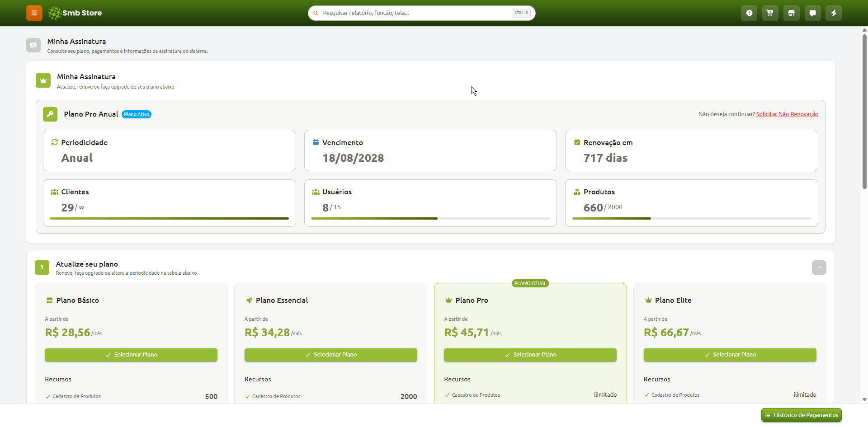Screen dimensions: 868x427
Task: Select Plano Elite with Selecionar Plano
Action: pyautogui.click(x=730, y=355)
